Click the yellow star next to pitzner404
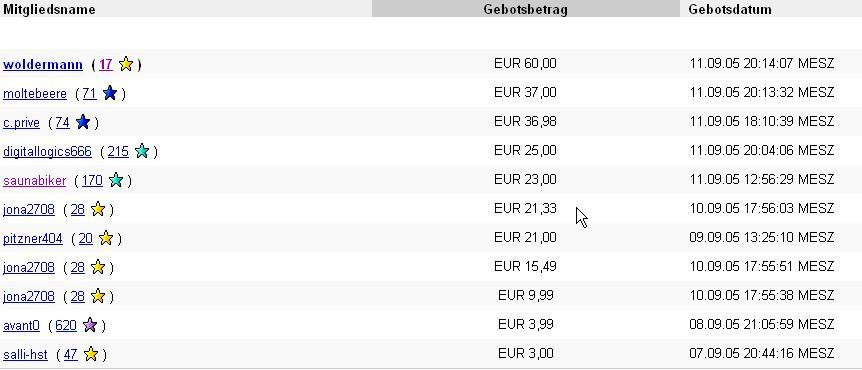This screenshot has width=862, height=370. [106, 238]
